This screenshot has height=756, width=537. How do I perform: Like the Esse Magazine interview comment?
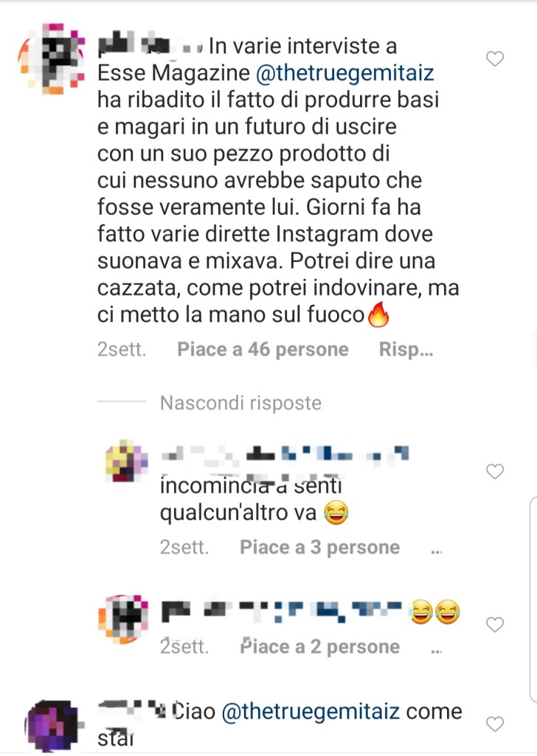[495, 59]
